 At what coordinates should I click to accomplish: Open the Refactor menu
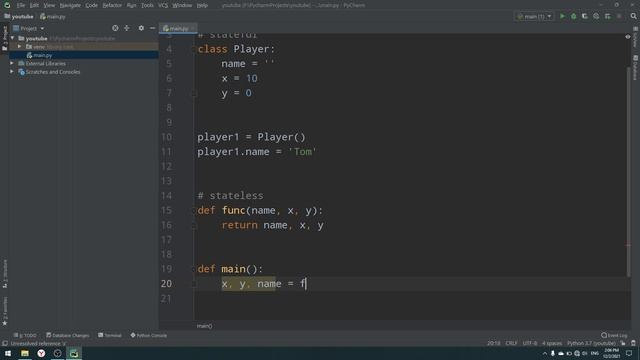pyautogui.click(x=112, y=5)
